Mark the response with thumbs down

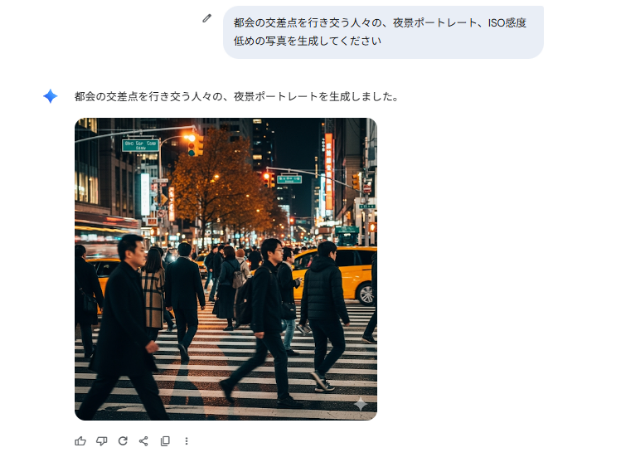click(101, 440)
